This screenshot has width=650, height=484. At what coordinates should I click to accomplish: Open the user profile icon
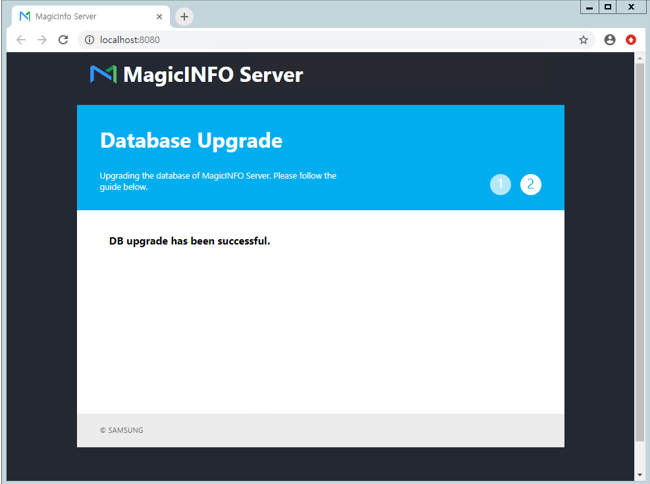point(610,40)
